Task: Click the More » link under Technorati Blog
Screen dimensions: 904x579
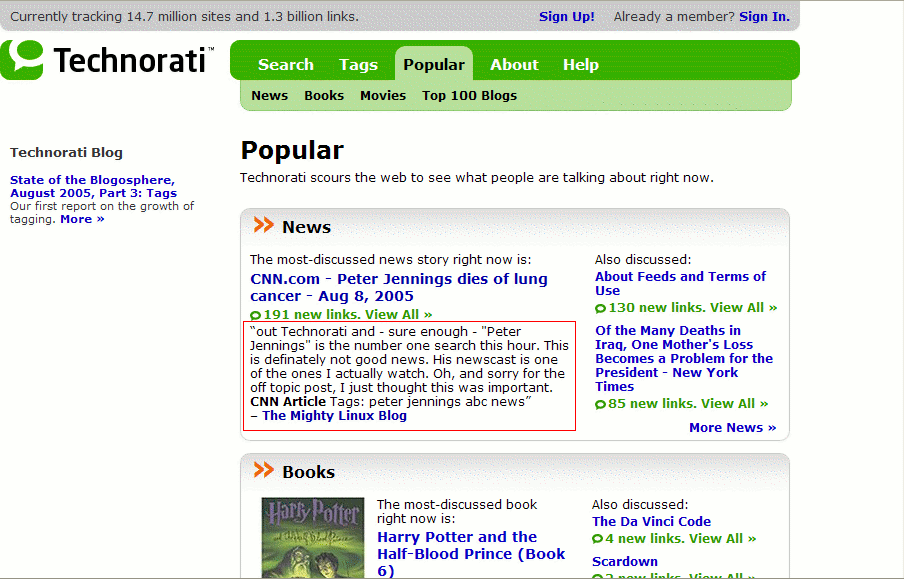Action: point(82,219)
